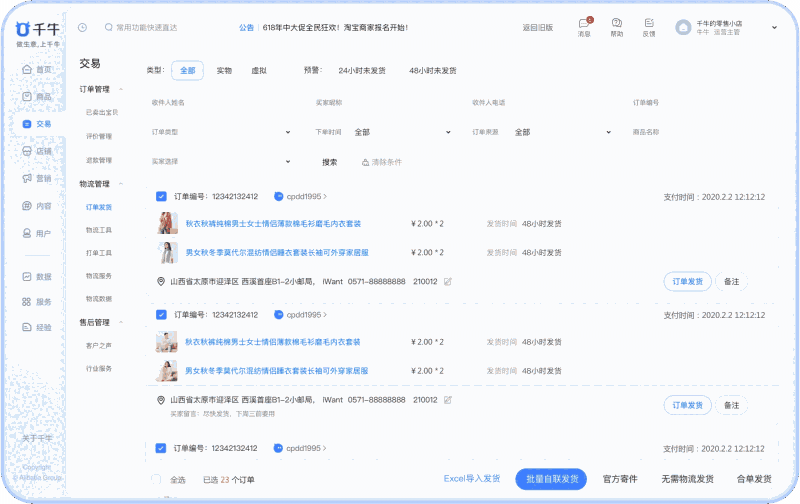Open the 数据 data chart icon
The image size is (800, 504).
click(x=27, y=276)
